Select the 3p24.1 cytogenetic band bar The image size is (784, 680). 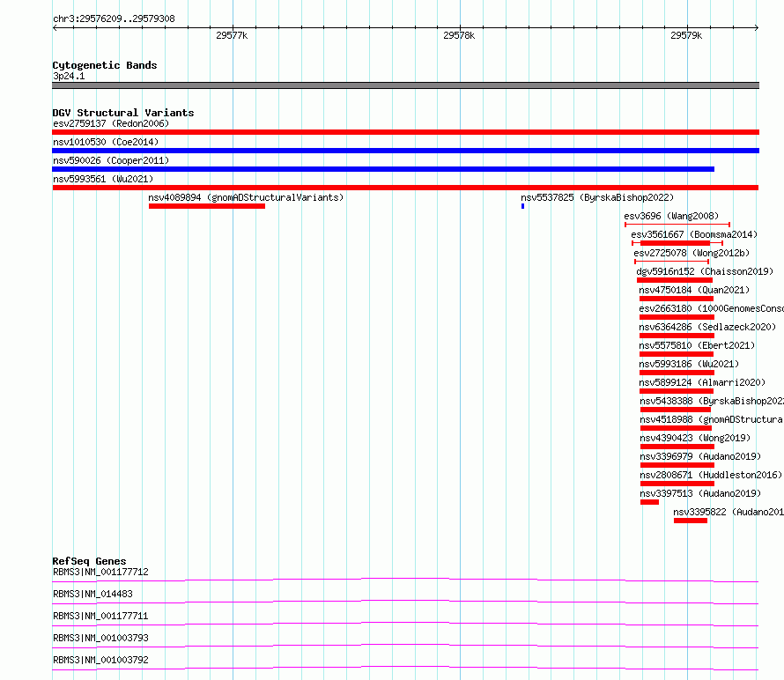(x=405, y=85)
